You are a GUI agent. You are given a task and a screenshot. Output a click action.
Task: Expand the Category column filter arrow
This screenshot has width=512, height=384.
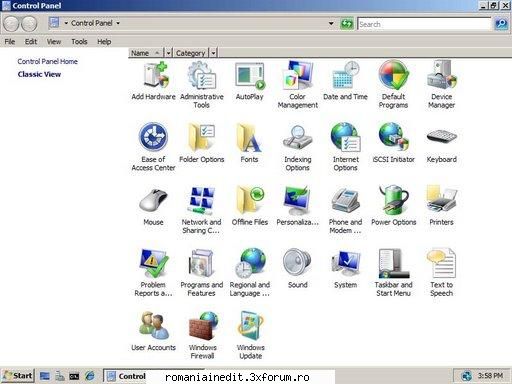(x=213, y=53)
